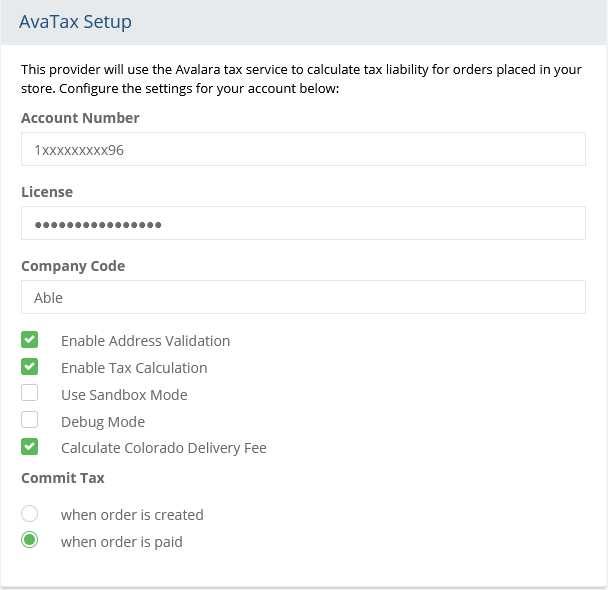Disable the Enable Tax Calculation checkbox
608x590 pixels.
point(30,367)
